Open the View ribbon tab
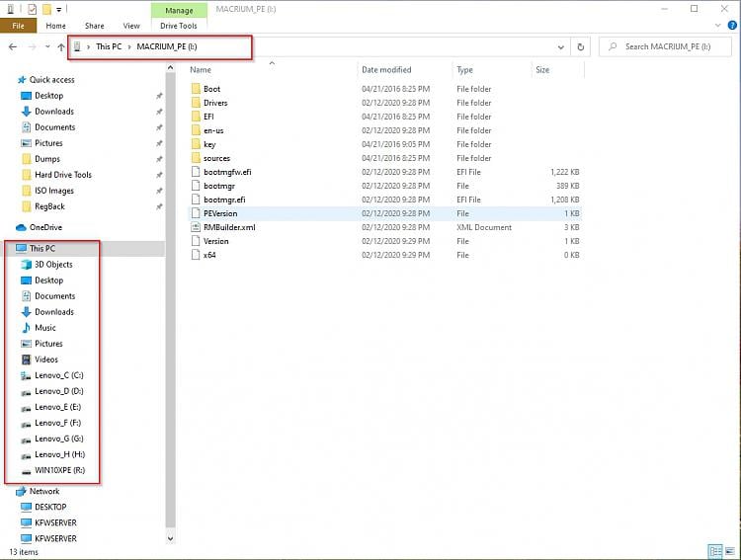This screenshot has height=560, width=741. pyautogui.click(x=131, y=26)
